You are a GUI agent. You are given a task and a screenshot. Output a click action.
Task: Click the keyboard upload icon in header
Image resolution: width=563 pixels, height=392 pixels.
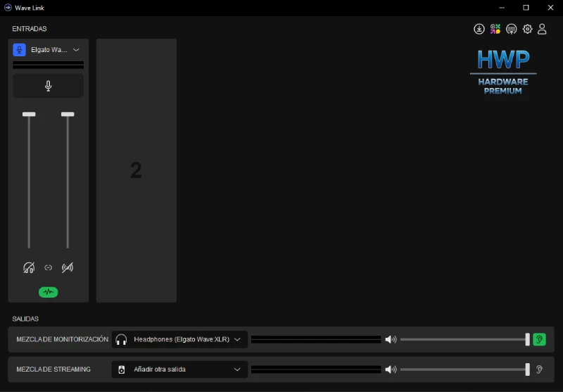pos(512,29)
